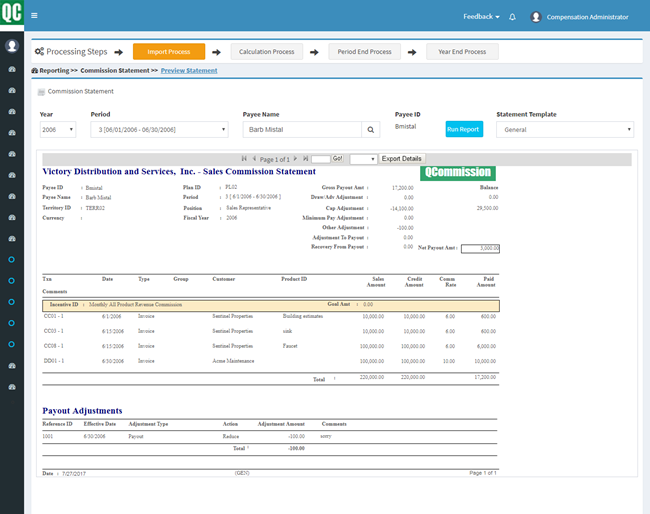Open the notifications bell
The width and height of the screenshot is (650, 514).
point(512,17)
